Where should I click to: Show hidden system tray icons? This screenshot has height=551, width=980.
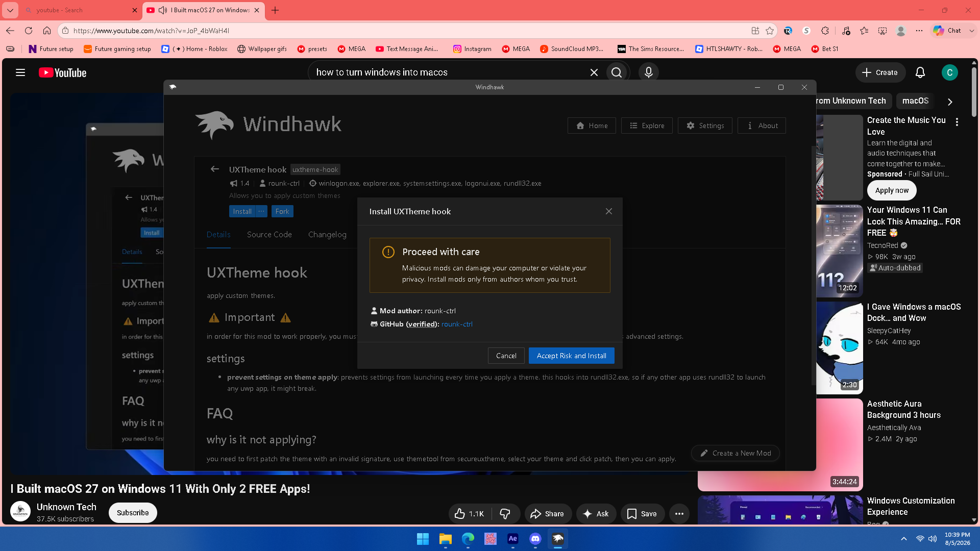(x=904, y=539)
